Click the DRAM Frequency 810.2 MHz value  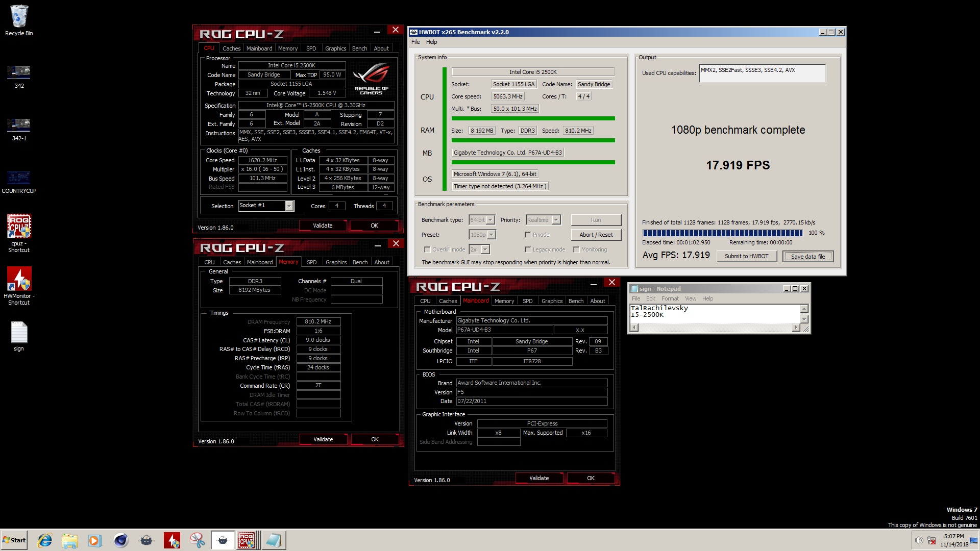(x=318, y=321)
